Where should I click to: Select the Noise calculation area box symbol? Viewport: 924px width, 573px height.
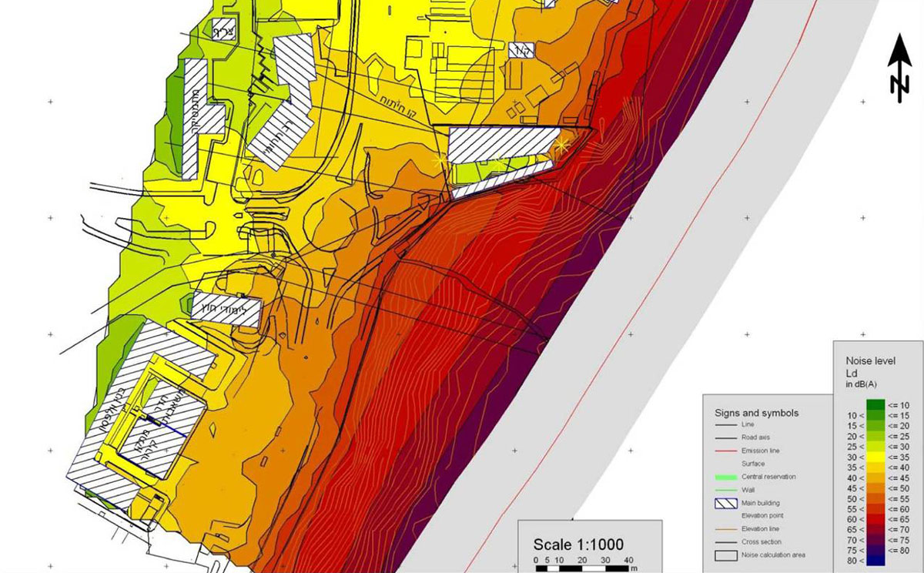pos(725,555)
